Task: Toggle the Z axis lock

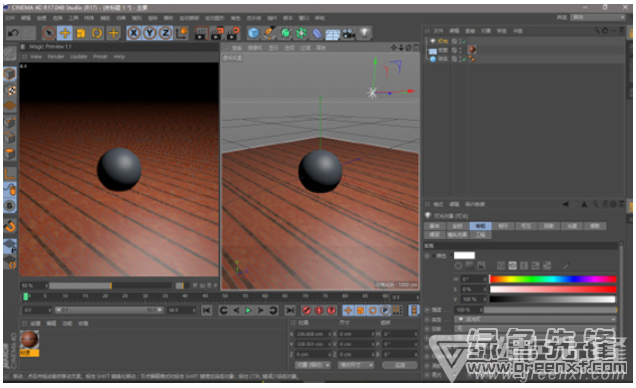Action: [x=165, y=33]
